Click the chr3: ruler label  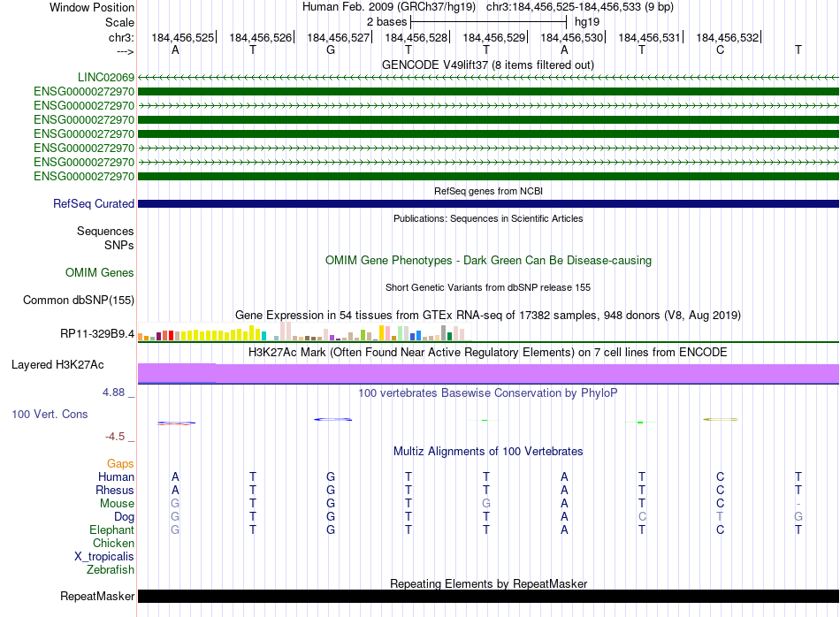(x=121, y=37)
